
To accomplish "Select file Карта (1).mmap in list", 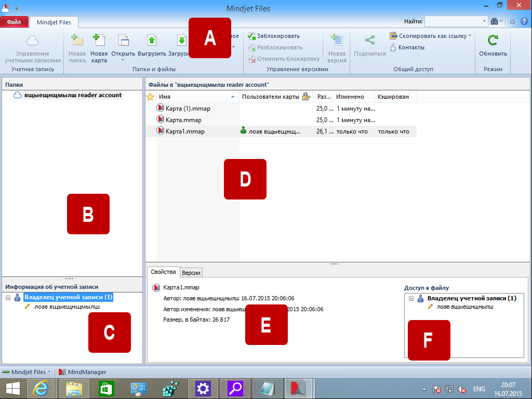I will point(188,109).
